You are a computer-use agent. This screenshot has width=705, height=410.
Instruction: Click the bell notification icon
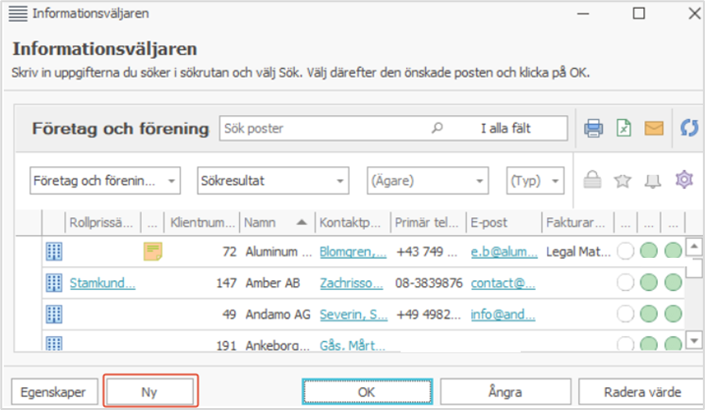click(653, 180)
